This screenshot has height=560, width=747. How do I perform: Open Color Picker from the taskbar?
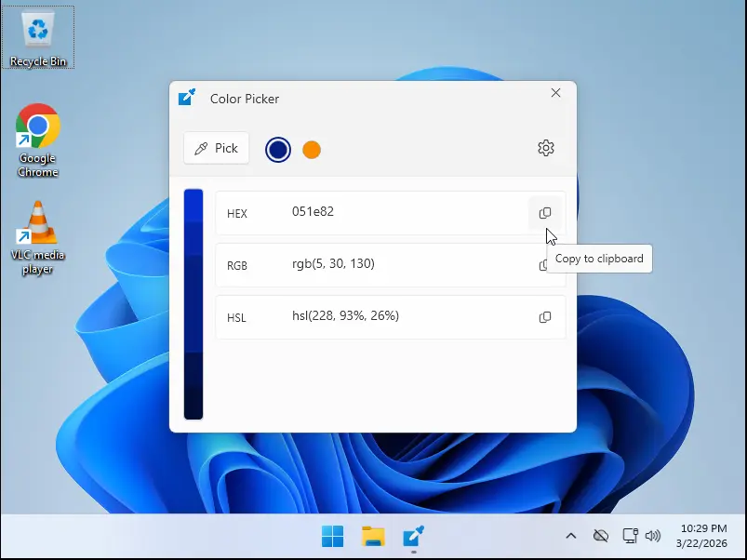pos(412,536)
